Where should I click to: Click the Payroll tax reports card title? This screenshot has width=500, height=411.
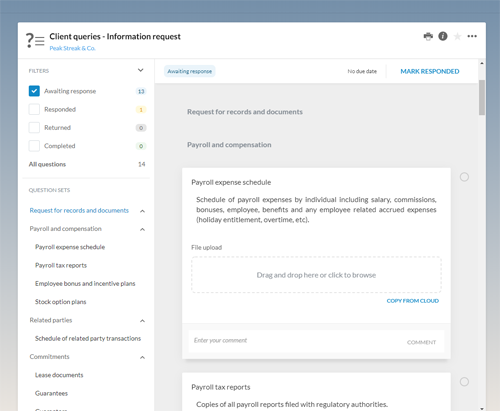coord(221,387)
